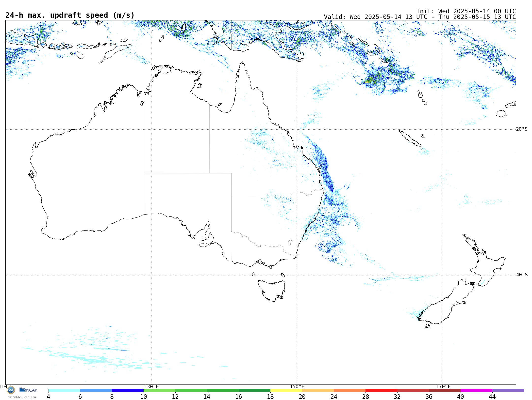The height and width of the screenshot is (400, 532).
Task: Select the purple above-44 m/s swatch
Action: 508,391
